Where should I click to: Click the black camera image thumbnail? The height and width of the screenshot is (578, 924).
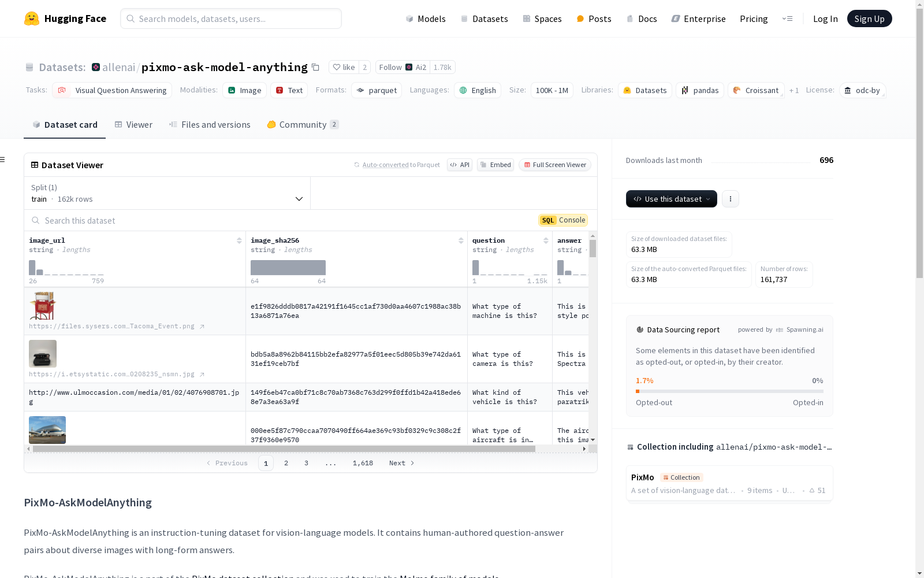[43, 354]
